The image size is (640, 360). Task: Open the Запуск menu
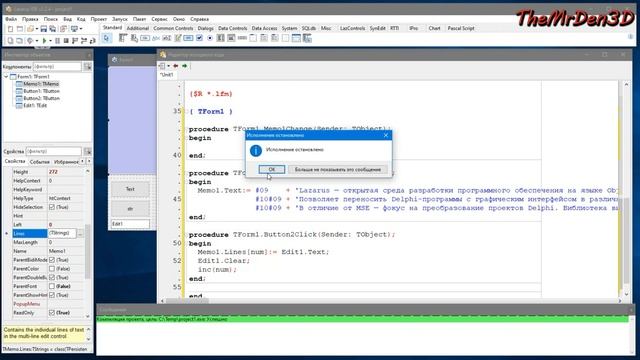pyautogui.click(x=120, y=19)
